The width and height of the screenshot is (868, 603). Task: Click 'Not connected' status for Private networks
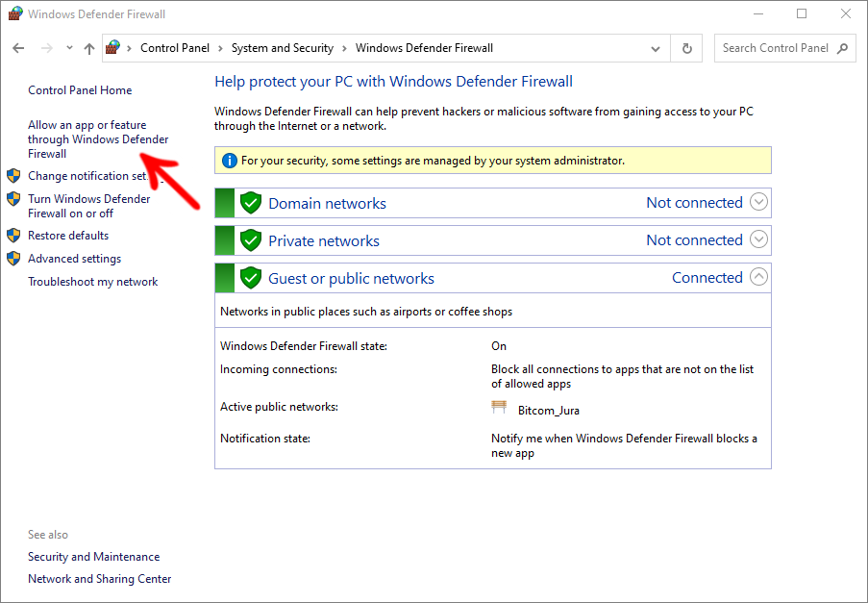coord(694,240)
